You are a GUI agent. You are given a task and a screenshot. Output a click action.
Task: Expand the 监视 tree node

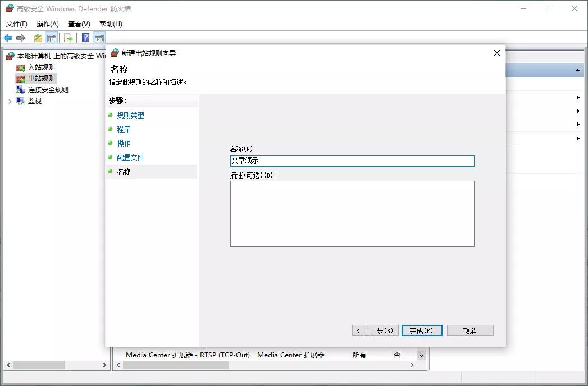9,101
